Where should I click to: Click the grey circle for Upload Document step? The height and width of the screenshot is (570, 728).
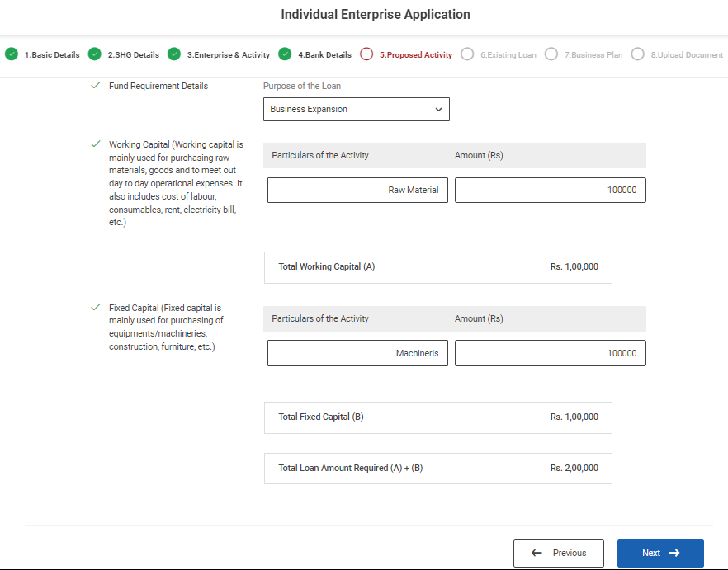[637, 54]
